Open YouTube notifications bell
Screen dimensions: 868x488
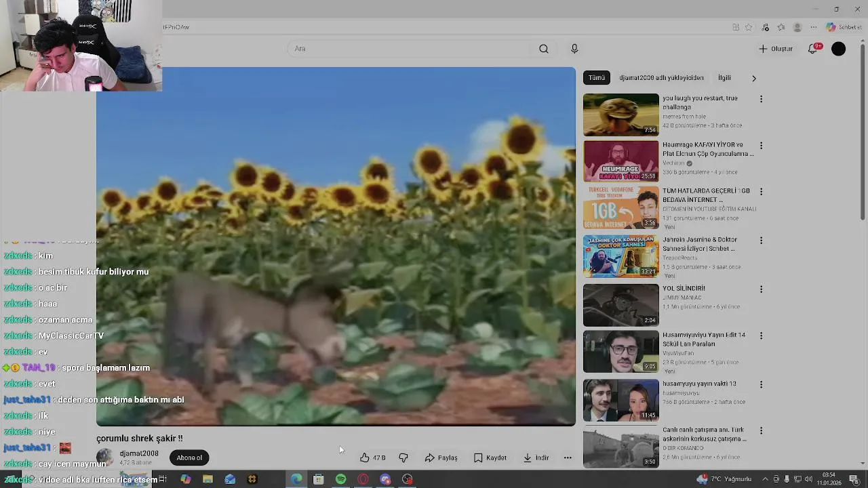(814, 49)
